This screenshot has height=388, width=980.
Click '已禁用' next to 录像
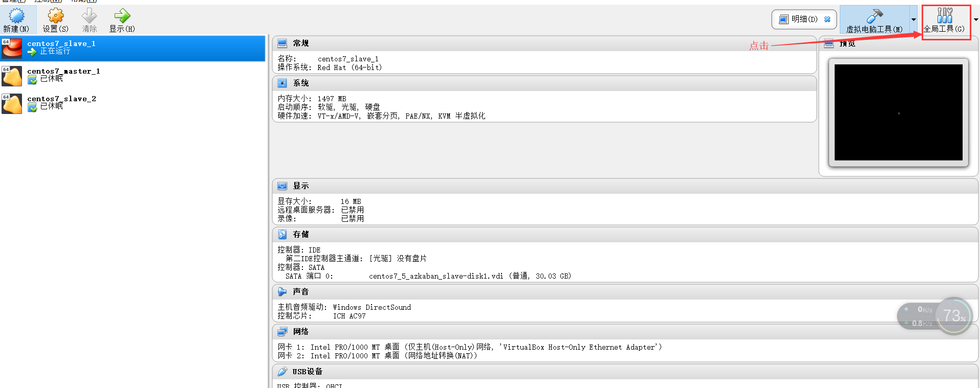(353, 219)
